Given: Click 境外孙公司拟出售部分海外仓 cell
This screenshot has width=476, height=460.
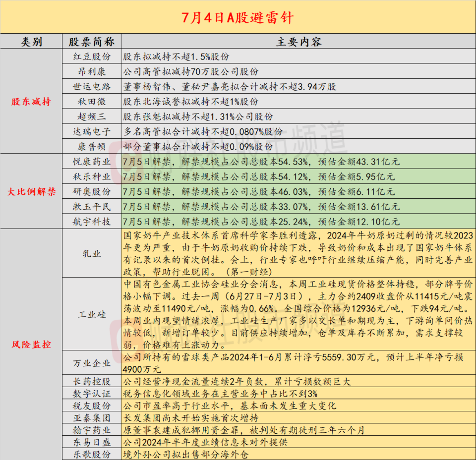Looking at the screenshot, I should pyautogui.click(x=298, y=454).
